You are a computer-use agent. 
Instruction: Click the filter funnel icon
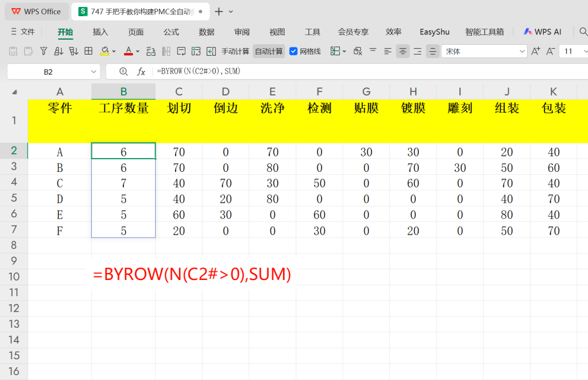(x=44, y=51)
